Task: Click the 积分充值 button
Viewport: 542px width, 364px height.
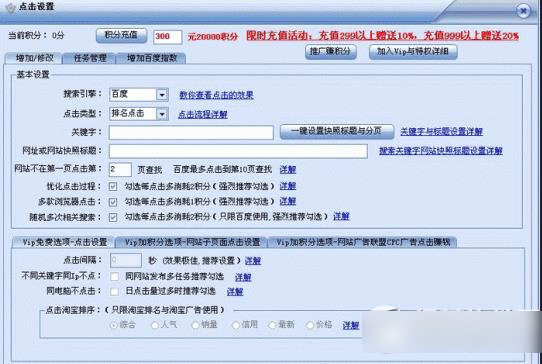Action: click(x=121, y=35)
